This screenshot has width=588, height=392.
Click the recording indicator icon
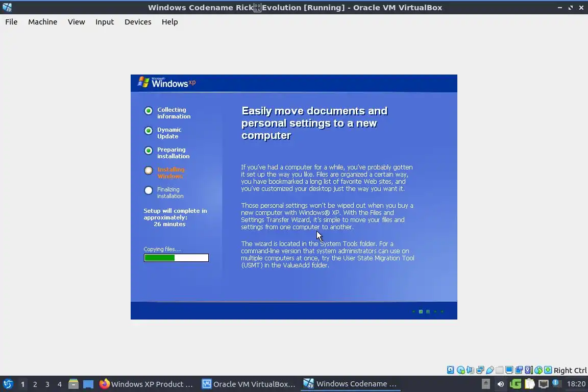[519, 370]
